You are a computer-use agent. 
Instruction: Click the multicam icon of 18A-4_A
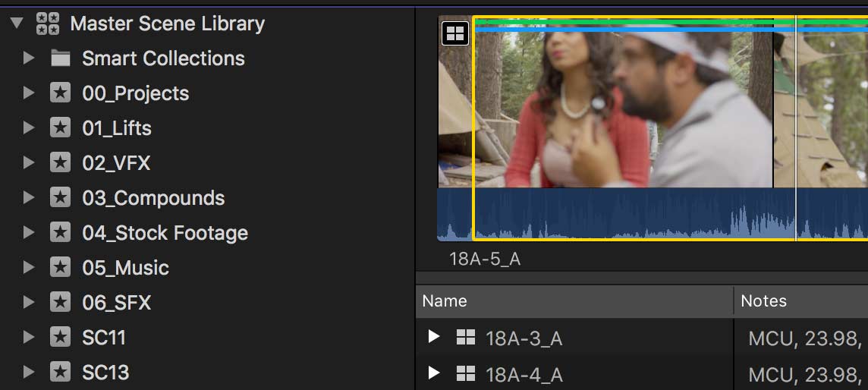point(466,373)
